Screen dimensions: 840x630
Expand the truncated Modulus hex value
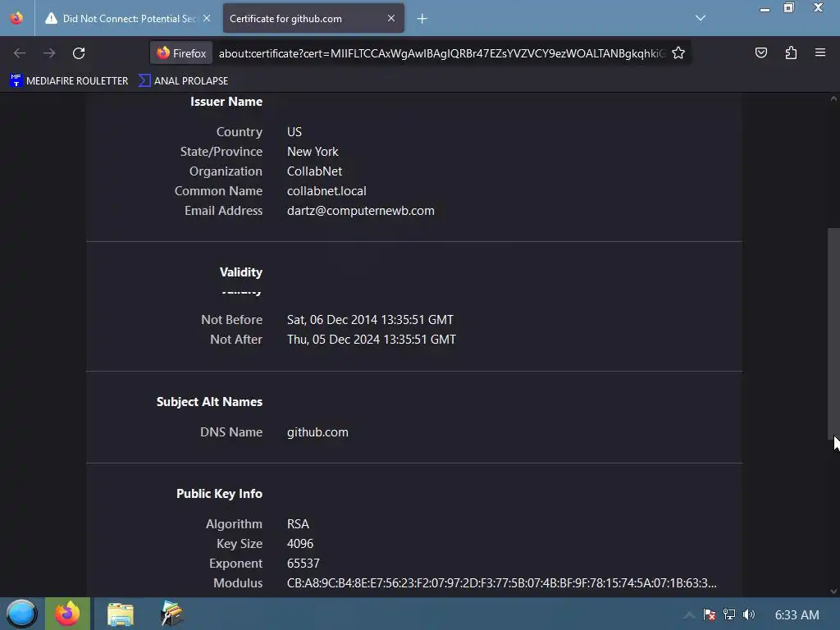coord(501,583)
